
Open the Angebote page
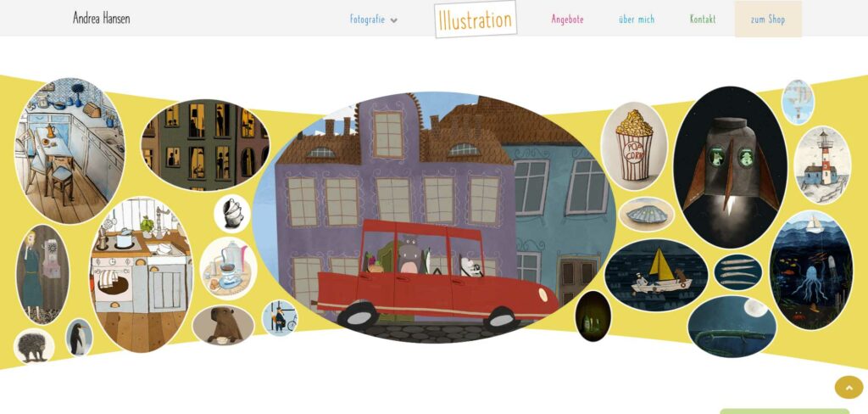(567, 20)
